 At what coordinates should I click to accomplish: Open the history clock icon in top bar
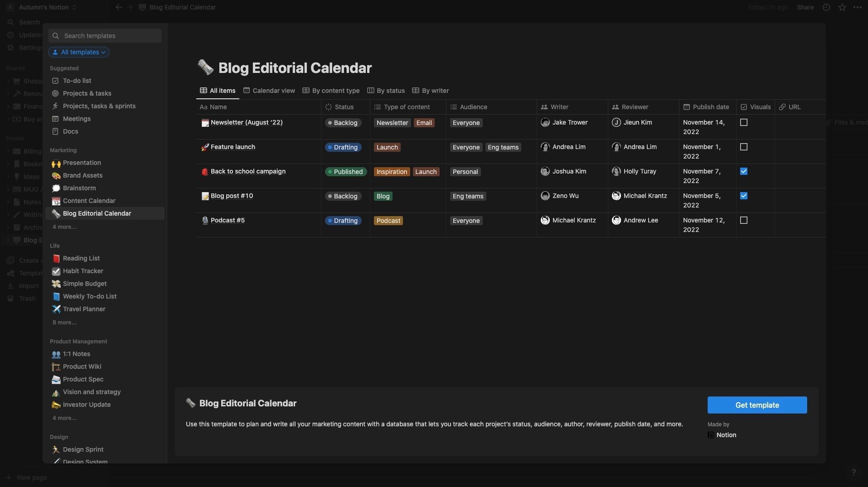pyautogui.click(x=826, y=7)
